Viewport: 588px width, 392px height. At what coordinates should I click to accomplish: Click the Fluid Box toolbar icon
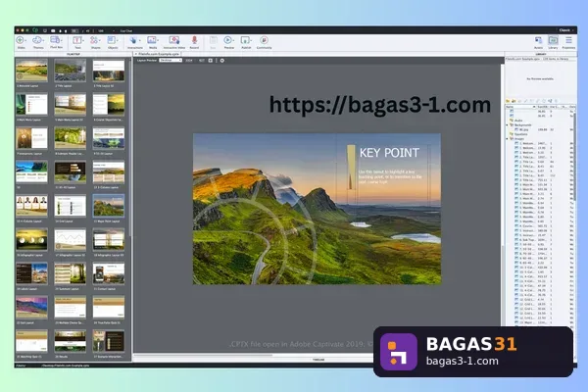click(55, 40)
